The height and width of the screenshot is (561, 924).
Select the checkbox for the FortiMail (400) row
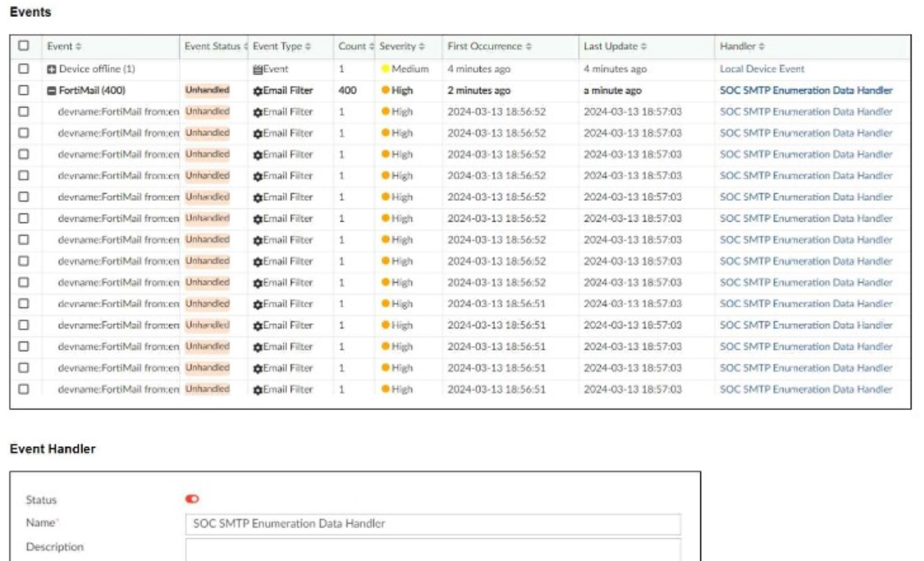24,91
